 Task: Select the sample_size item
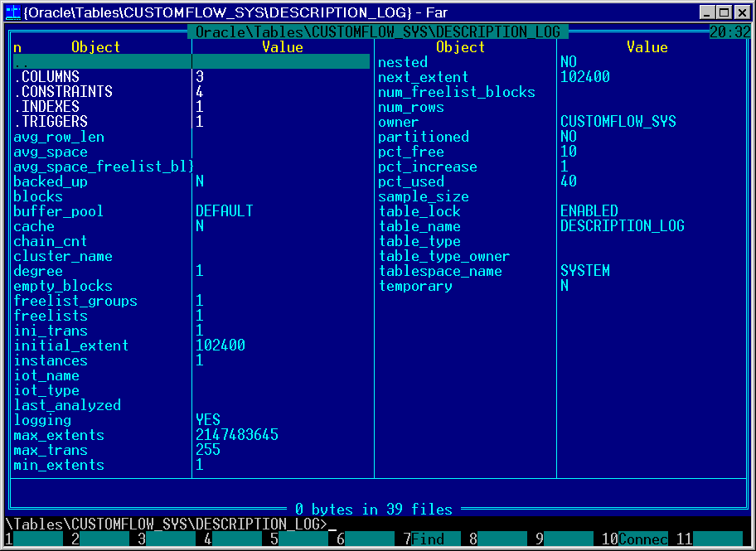(424, 196)
